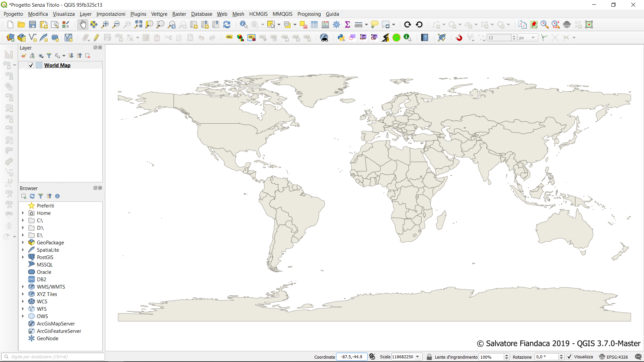Click the World Map layer color swatch
Image resolution: width=644 pixels, height=362 pixels.
coord(39,65)
